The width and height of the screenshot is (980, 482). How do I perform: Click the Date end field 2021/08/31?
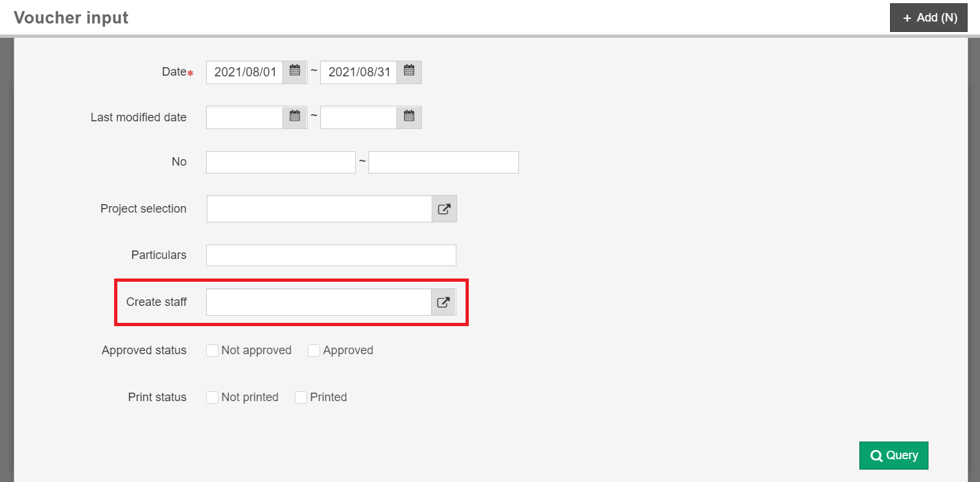click(359, 72)
